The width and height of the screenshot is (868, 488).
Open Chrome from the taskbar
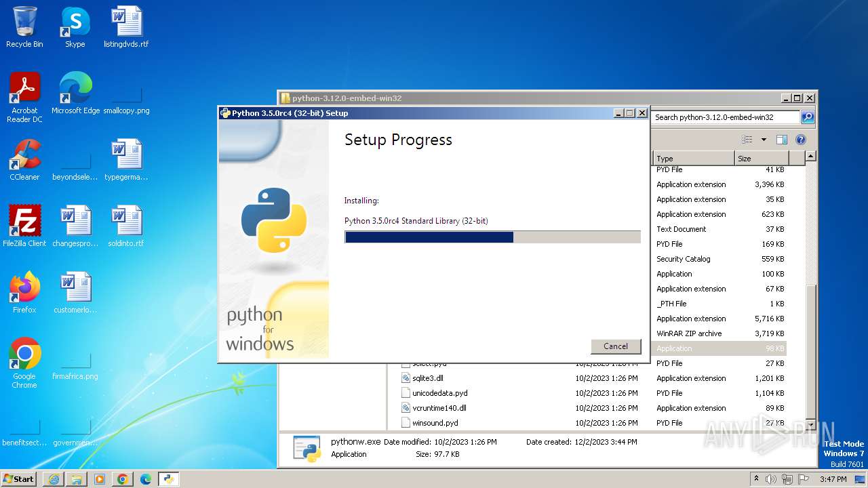pos(123,479)
